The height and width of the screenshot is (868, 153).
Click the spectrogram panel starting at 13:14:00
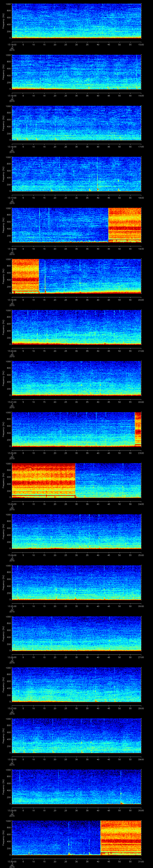click(77, 21)
